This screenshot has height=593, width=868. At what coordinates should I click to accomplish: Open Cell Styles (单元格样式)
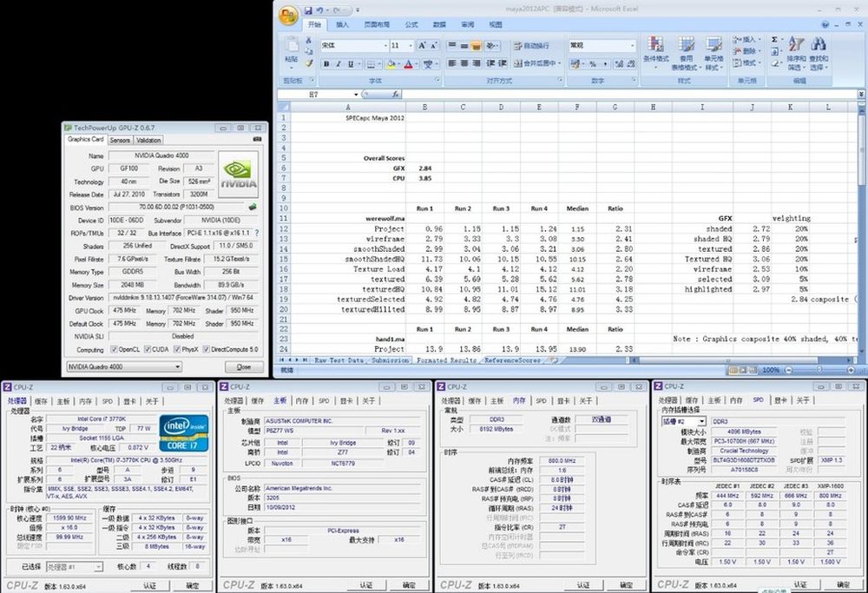click(x=713, y=53)
